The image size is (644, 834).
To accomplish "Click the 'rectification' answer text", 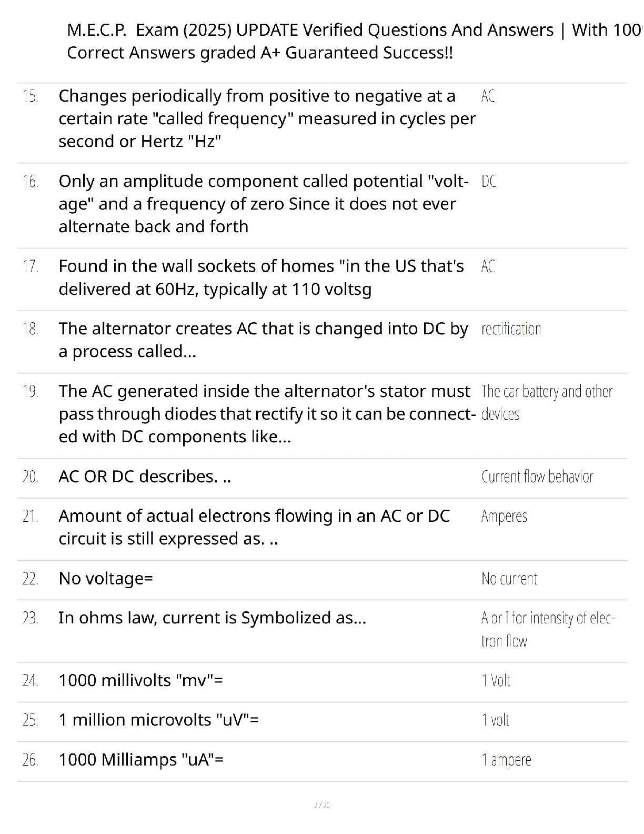I will pyautogui.click(x=511, y=329).
